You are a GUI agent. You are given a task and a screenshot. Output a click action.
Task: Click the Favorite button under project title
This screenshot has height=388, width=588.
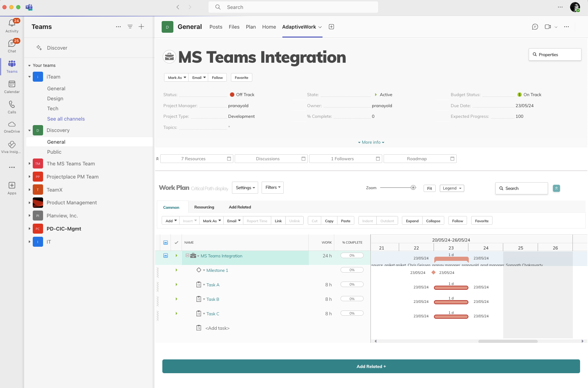click(241, 78)
